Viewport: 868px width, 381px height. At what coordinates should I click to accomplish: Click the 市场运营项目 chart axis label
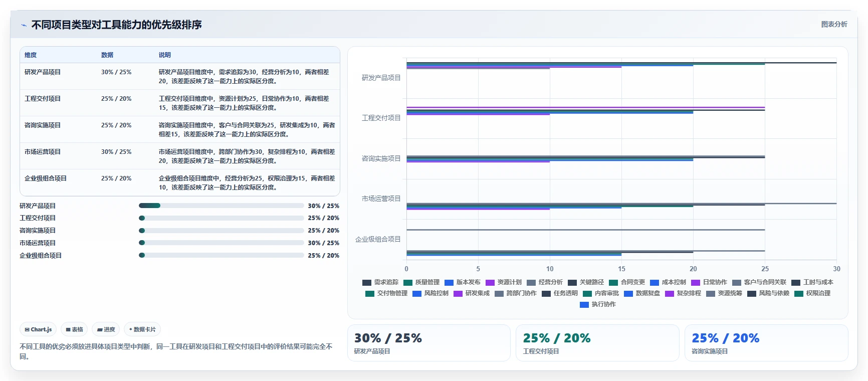pyautogui.click(x=381, y=199)
